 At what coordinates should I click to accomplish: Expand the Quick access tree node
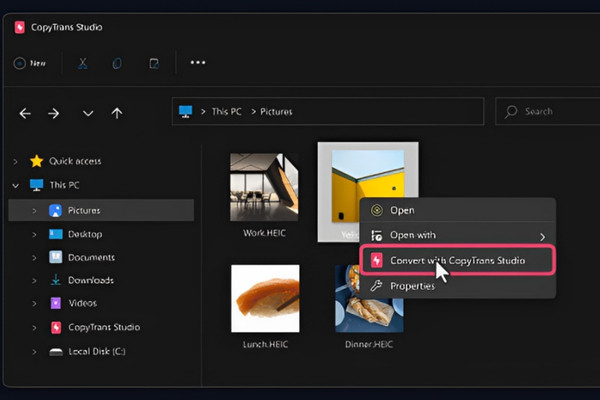[15, 162]
